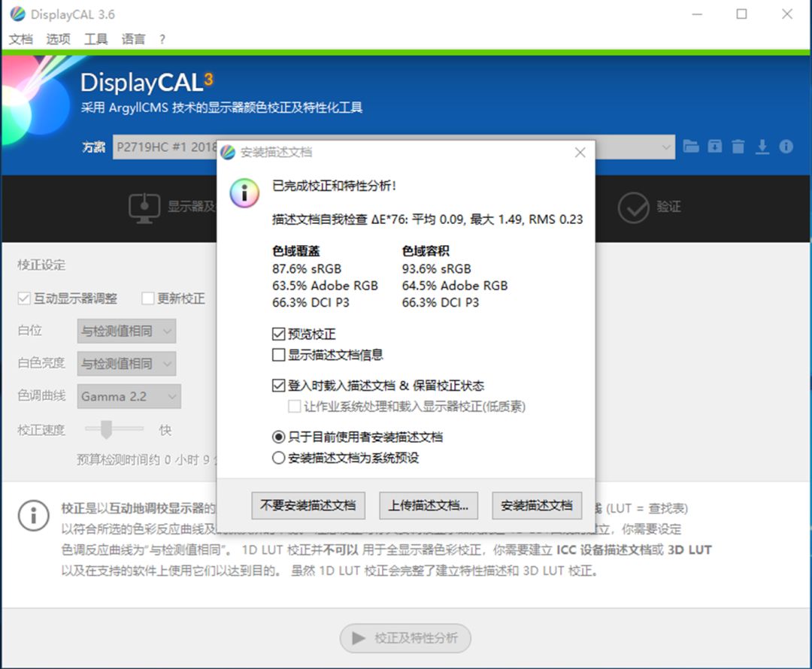812x669 pixels.
Task: Adjust the 校正速度 slider handle
Action: pyautogui.click(x=106, y=429)
